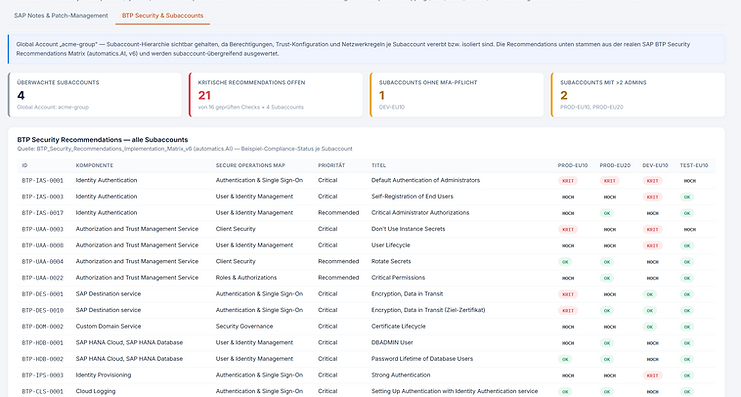Select the BTP-UAA-0004 ID cell
Screen dimensions: 741x397
click(x=43, y=261)
